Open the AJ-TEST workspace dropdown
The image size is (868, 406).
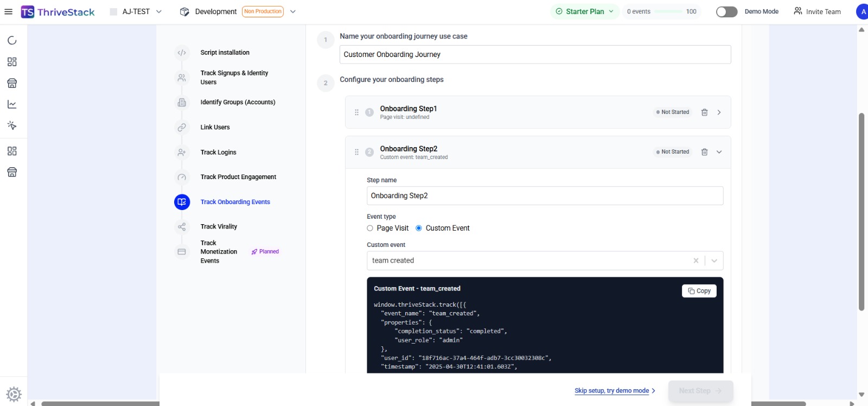[x=136, y=11]
